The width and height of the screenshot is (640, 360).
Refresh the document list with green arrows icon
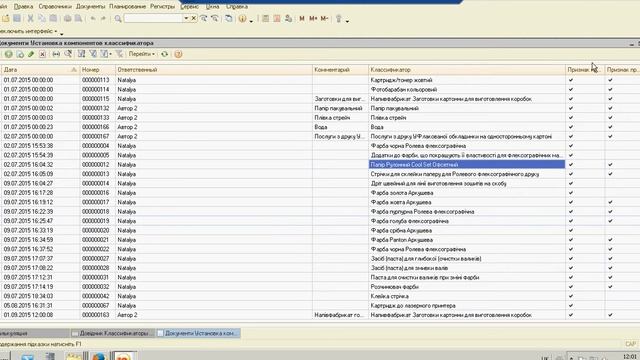click(x=164, y=54)
